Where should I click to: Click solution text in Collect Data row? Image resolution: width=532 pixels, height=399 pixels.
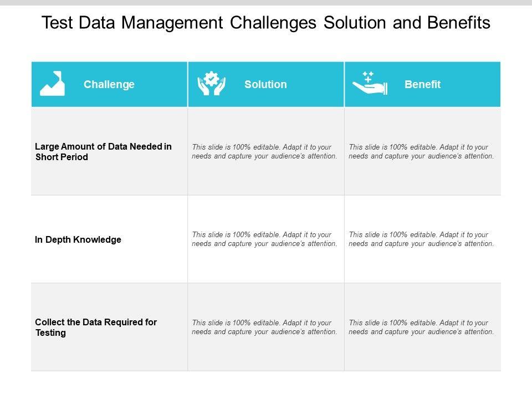(264, 328)
